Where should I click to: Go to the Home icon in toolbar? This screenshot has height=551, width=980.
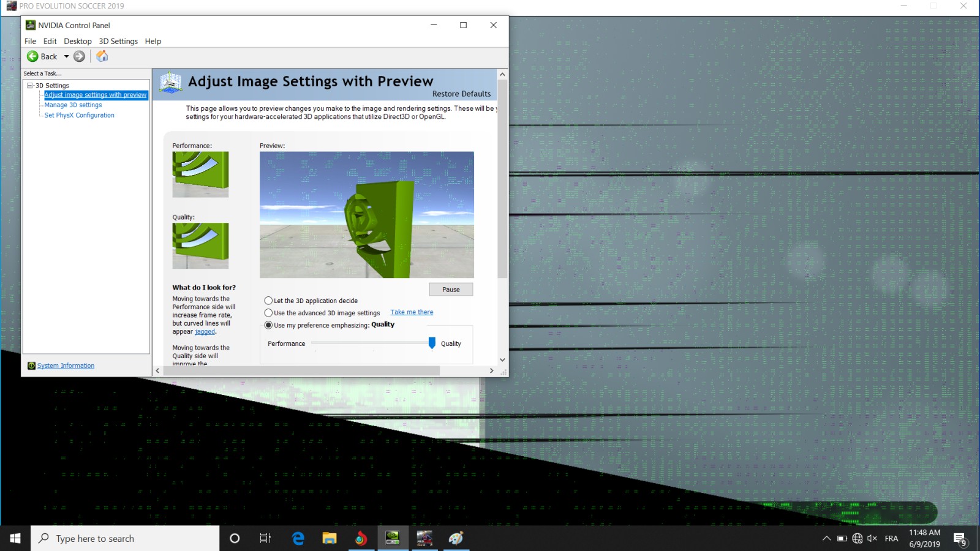(102, 56)
